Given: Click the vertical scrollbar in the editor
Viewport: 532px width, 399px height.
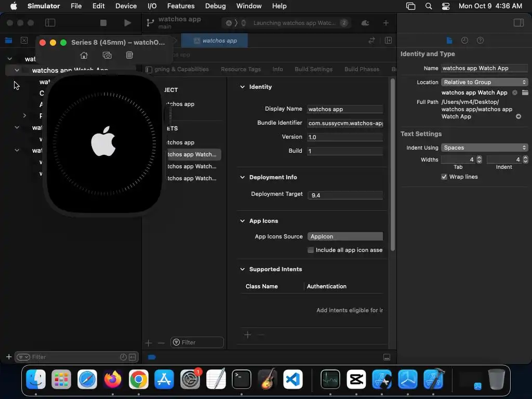Looking at the screenshot, I should pos(393,165).
